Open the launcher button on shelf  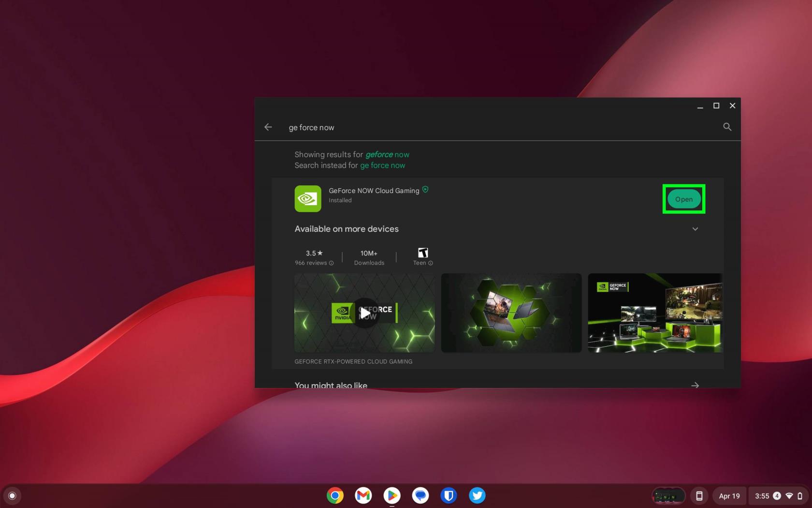[x=12, y=495]
